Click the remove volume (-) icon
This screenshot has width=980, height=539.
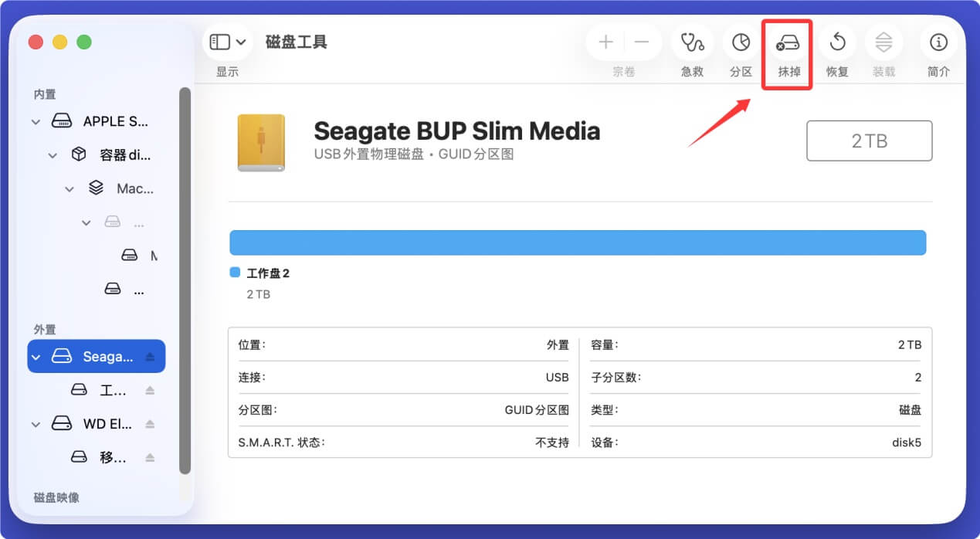(641, 43)
